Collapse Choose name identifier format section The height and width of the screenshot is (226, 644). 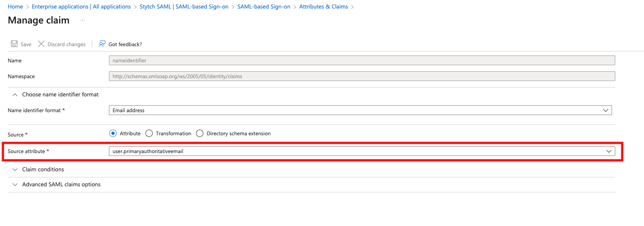[15, 94]
